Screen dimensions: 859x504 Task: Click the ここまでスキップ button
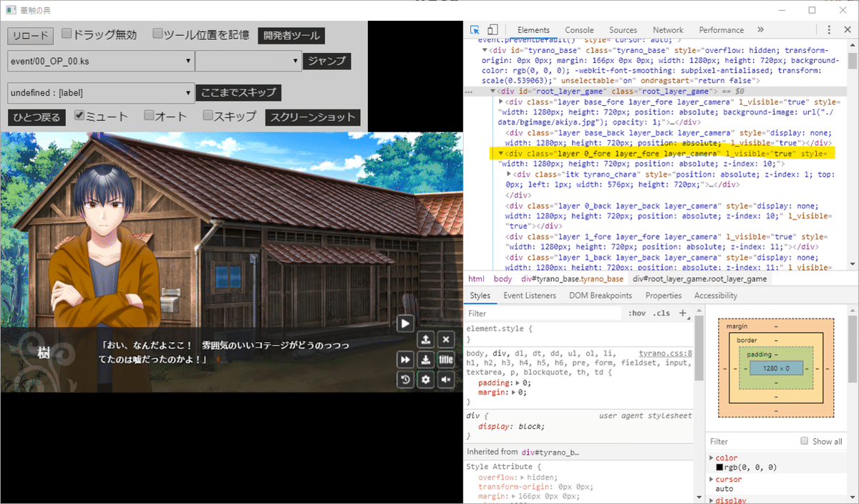pyautogui.click(x=238, y=92)
